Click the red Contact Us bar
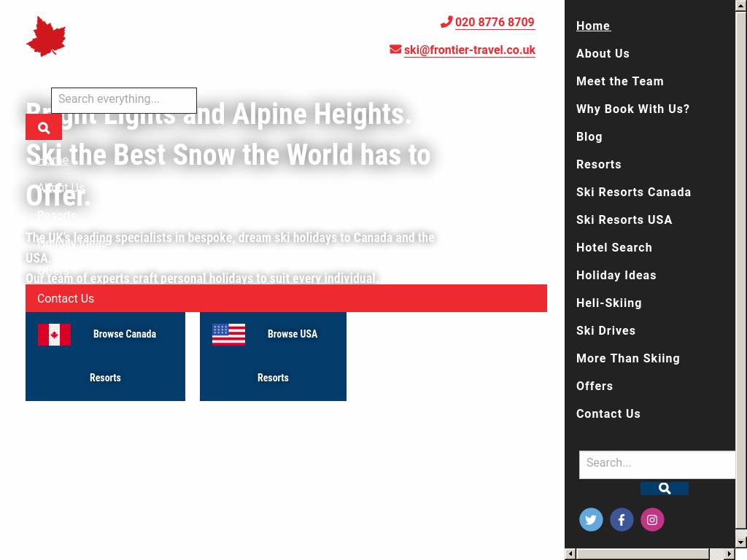 (286, 298)
